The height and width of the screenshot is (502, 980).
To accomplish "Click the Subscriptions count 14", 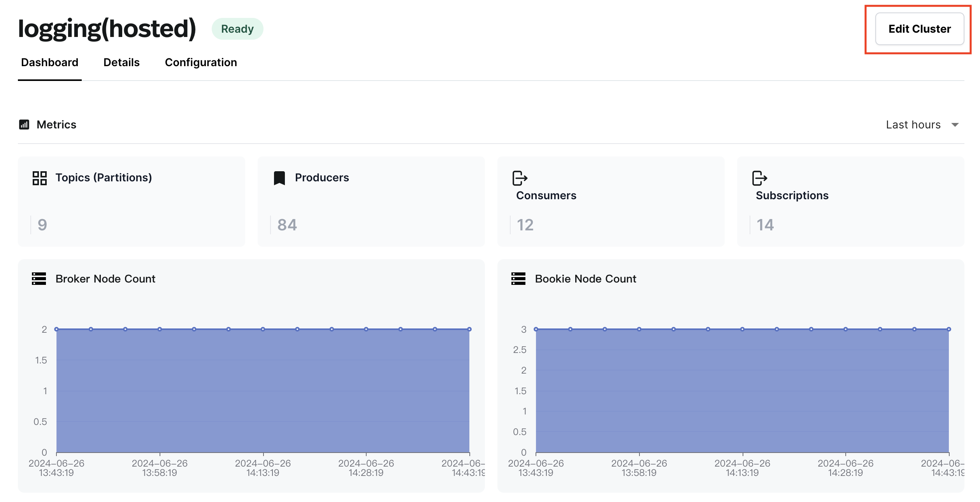I will pyautogui.click(x=765, y=225).
